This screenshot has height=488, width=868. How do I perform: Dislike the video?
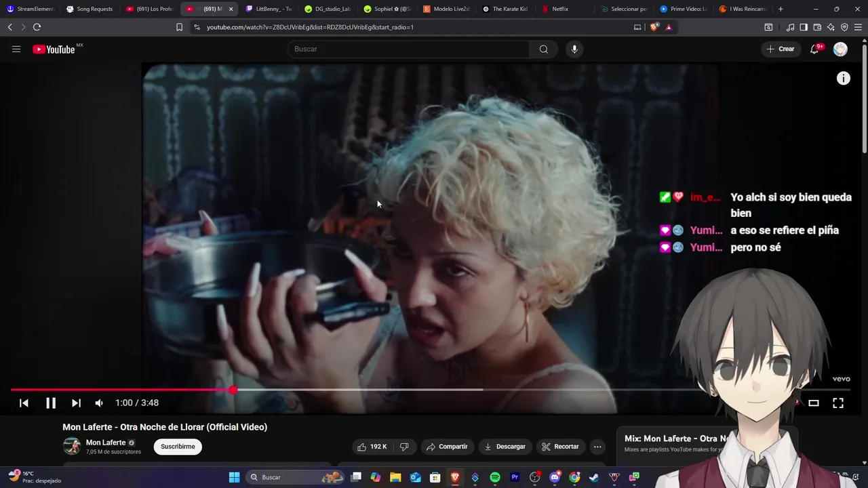tap(404, 447)
